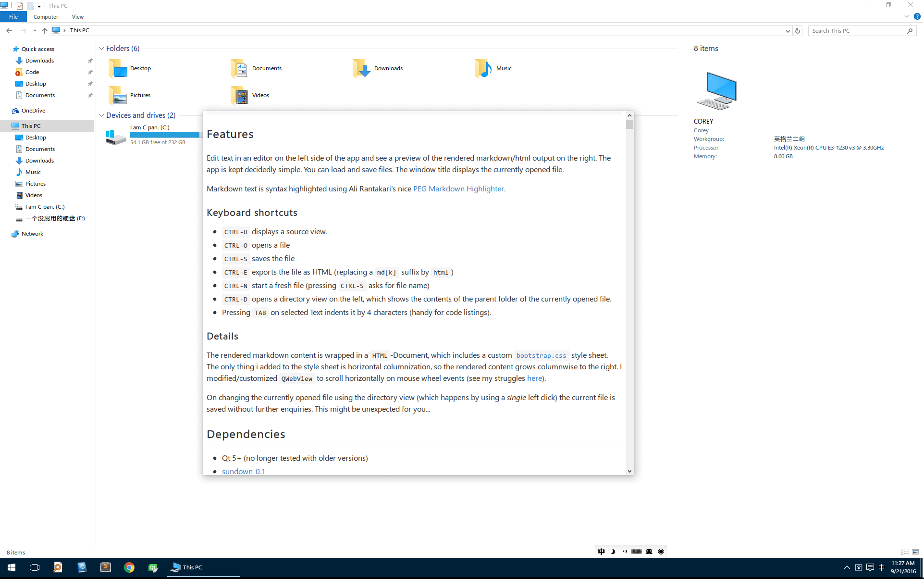This screenshot has height=579, width=924.
Task: Collapse the Folders section expander
Action: point(101,48)
